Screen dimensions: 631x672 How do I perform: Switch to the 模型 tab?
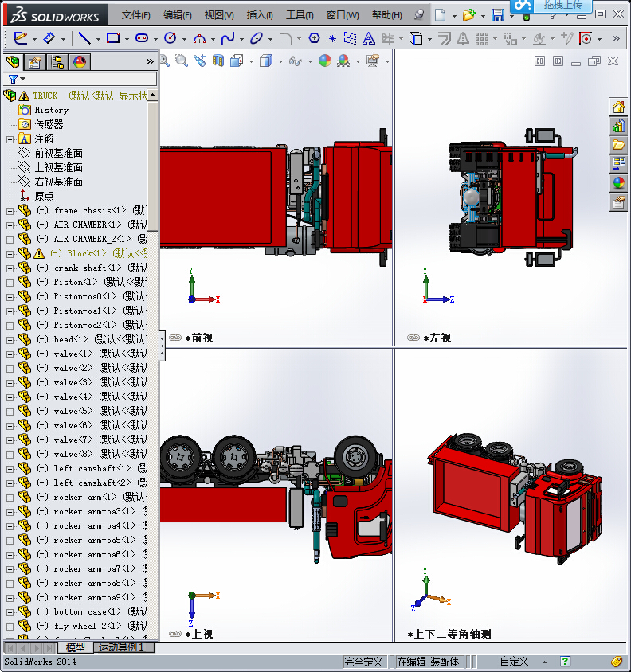(76, 647)
